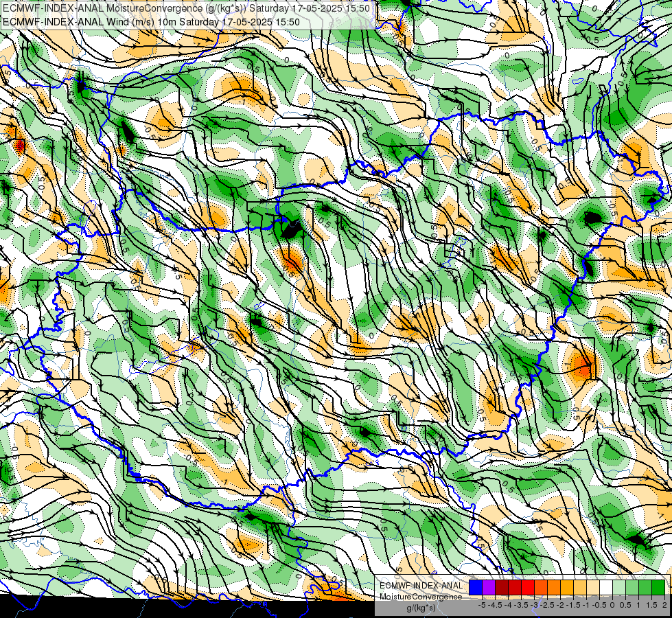This screenshot has width=672, height=618.
Task: Click the ECMWF-INDEX-ANAL label in the legend
Action: coord(421,586)
